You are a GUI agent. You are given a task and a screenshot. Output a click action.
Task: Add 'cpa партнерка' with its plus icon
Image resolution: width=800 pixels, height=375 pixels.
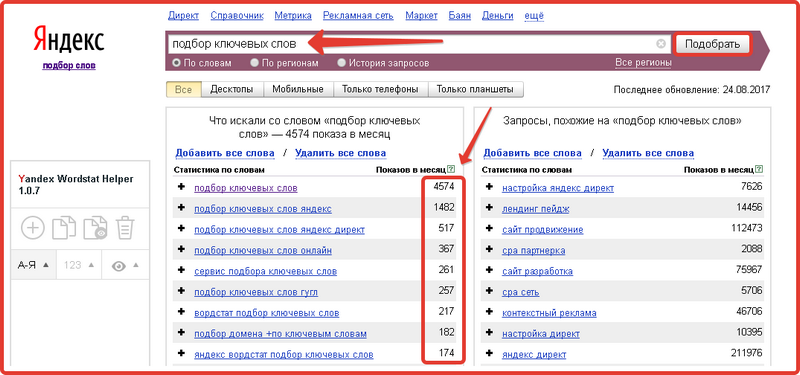pos(489,249)
